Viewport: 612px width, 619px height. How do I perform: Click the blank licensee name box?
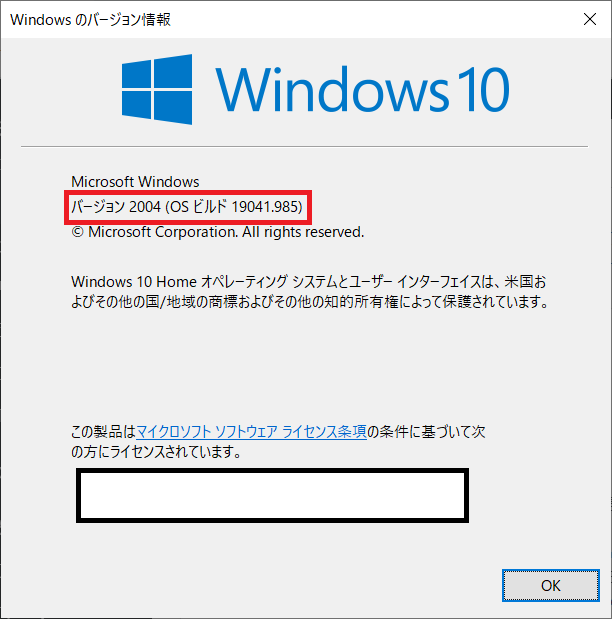click(272, 495)
